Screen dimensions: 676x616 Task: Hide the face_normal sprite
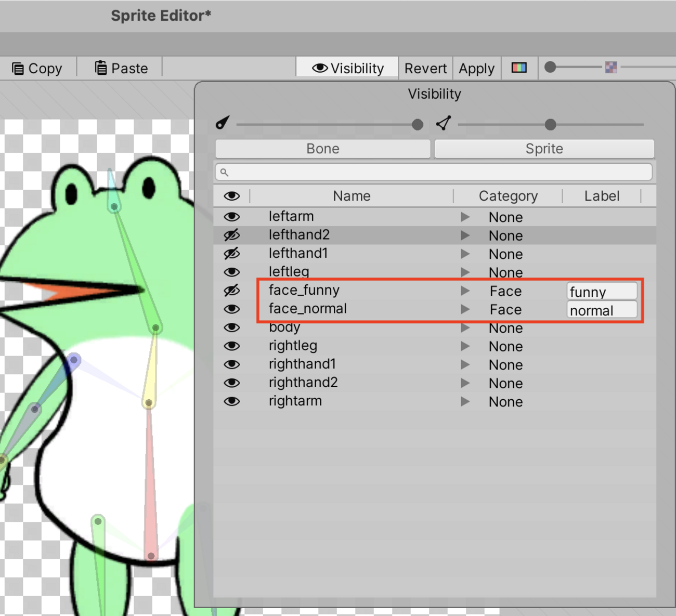232,309
